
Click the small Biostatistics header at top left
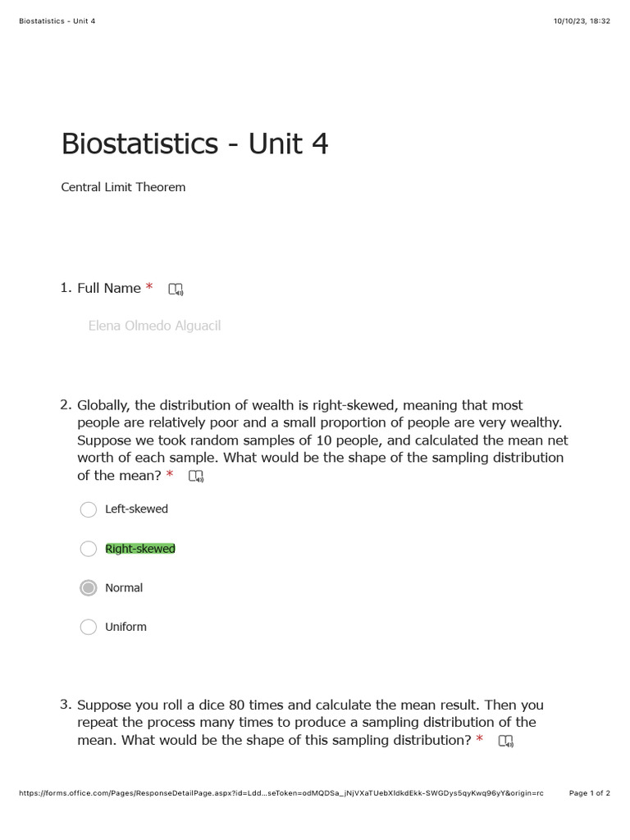[x=57, y=21]
